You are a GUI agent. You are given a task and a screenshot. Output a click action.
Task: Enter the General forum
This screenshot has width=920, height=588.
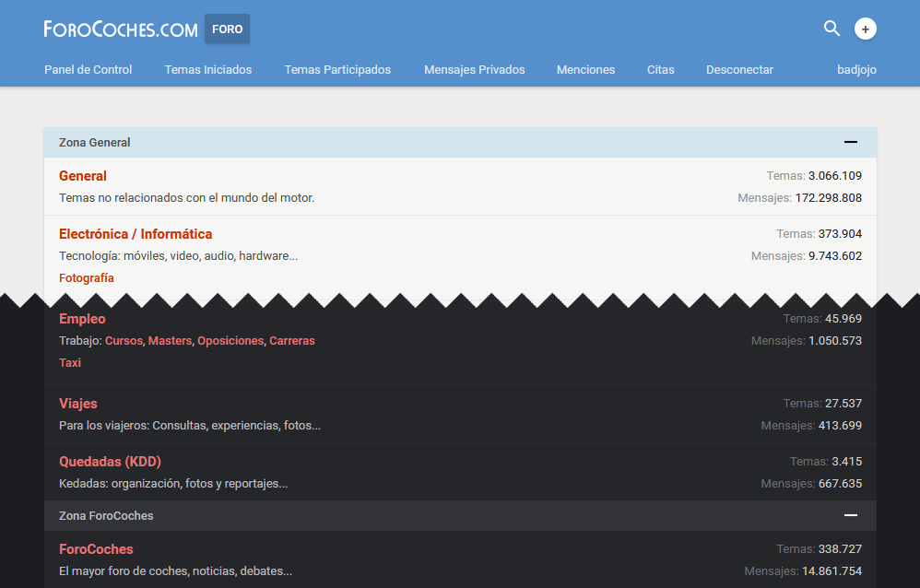pyautogui.click(x=82, y=175)
